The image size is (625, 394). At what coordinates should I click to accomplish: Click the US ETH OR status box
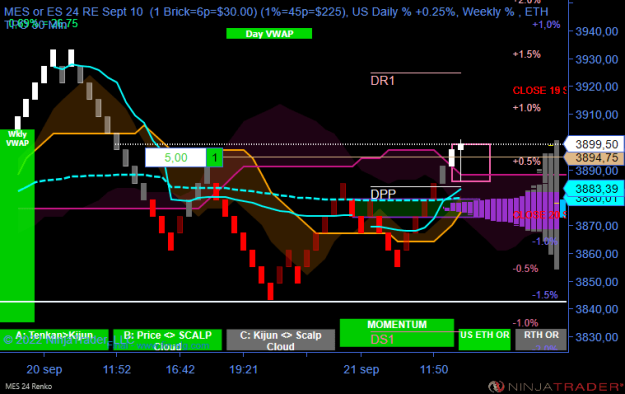click(x=484, y=340)
